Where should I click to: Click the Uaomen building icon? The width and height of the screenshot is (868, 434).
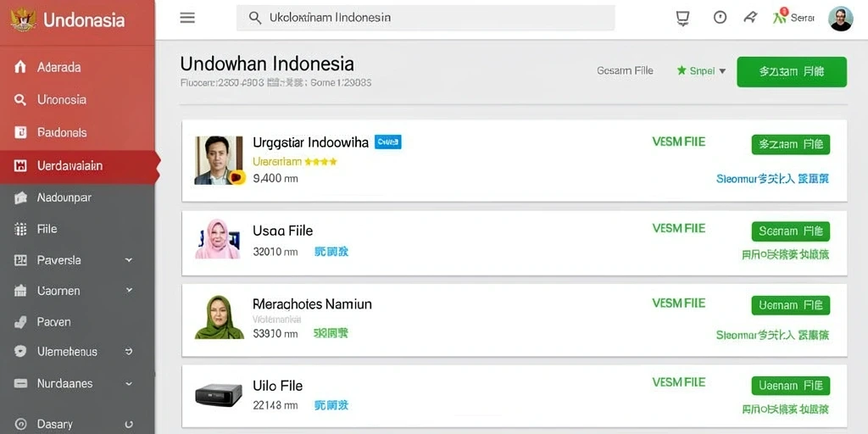click(20, 291)
